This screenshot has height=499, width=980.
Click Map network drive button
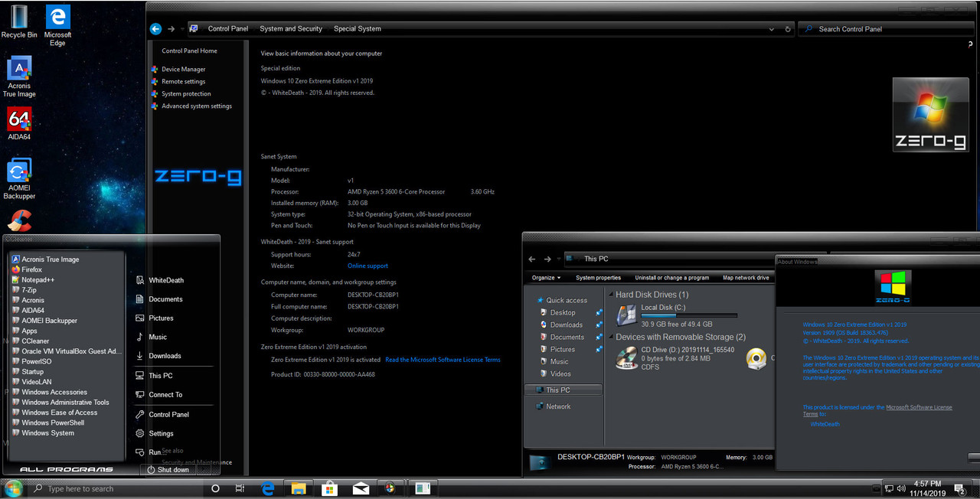point(746,278)
